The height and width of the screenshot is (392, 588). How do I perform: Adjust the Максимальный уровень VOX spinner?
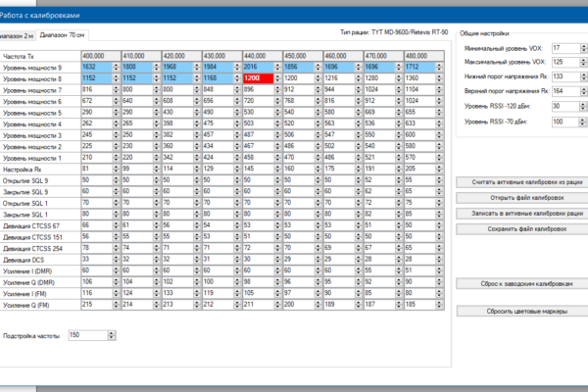point(584,62)
